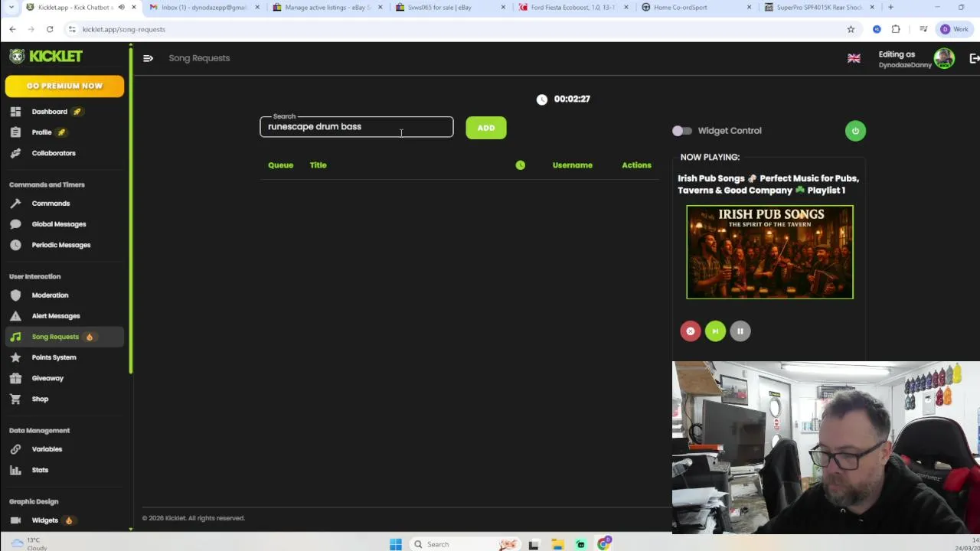Click the green power button for song requests
Image resolution: width=980 pixels, height=551 pixels.
tap(855, 131)
